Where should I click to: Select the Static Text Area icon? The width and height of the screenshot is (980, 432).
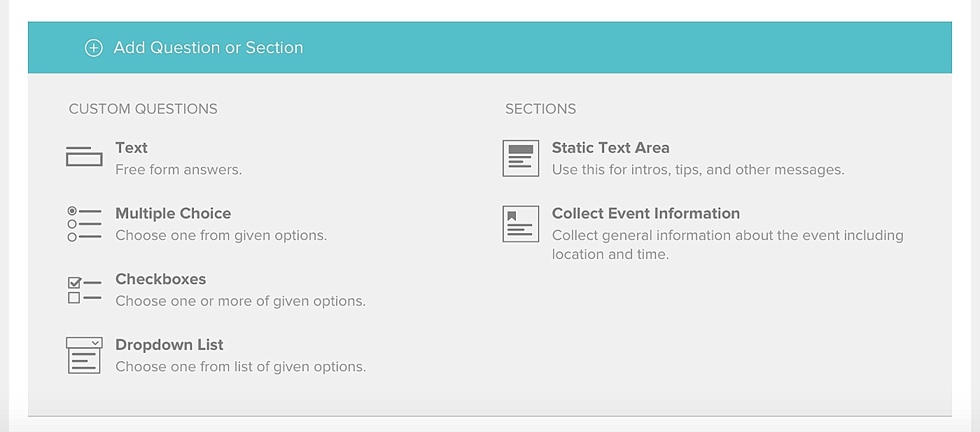click(x=521, y=158)
